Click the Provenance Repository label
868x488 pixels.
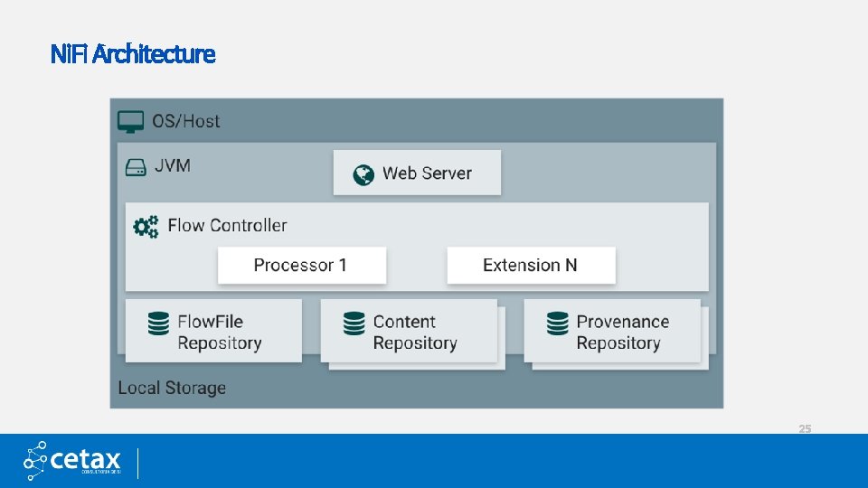click(623, 333)
